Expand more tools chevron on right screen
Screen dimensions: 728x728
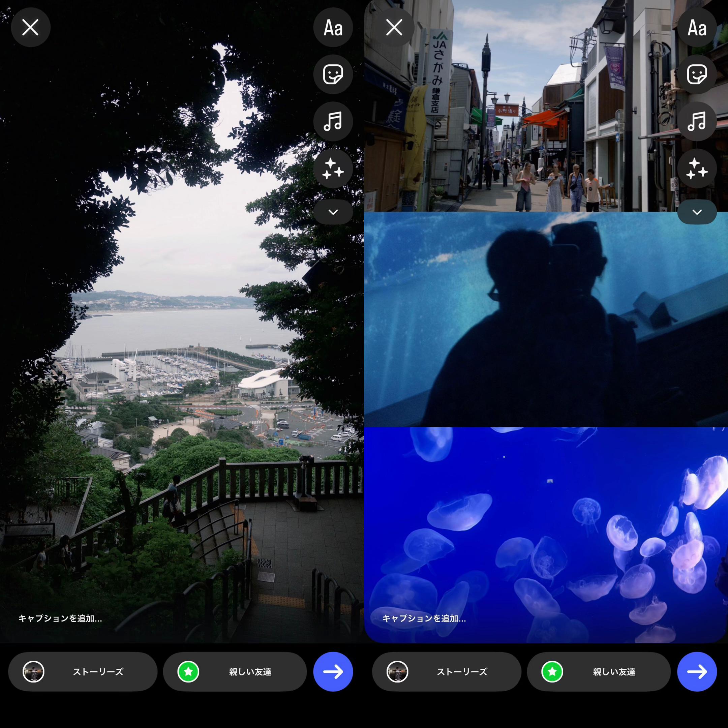[697, 212]
